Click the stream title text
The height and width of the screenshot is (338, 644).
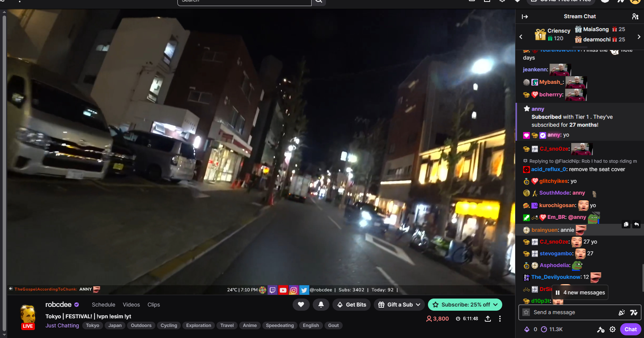pos(88,316)
